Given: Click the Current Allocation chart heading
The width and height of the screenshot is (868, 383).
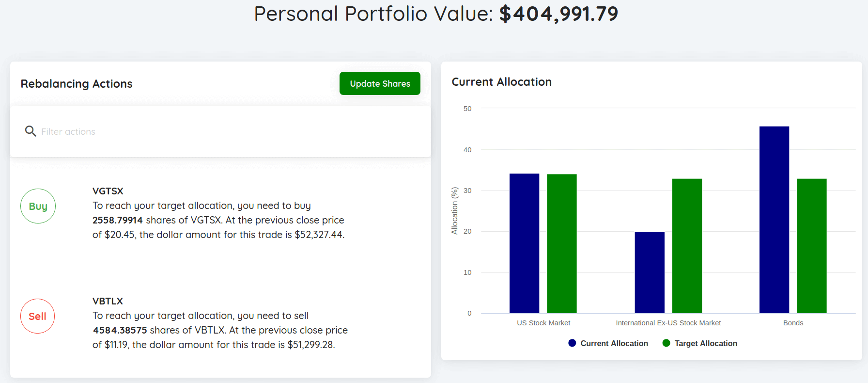Looking at the screenshot, I should coord(501,81).
